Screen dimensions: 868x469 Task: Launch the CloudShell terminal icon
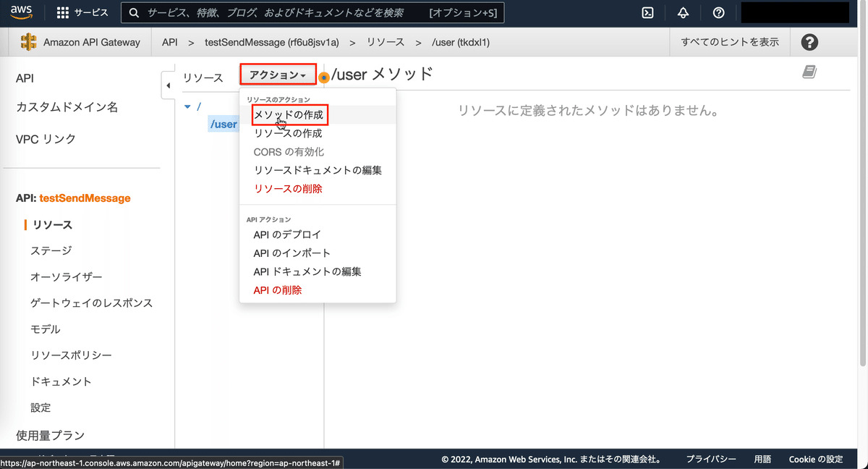(648, 13)
